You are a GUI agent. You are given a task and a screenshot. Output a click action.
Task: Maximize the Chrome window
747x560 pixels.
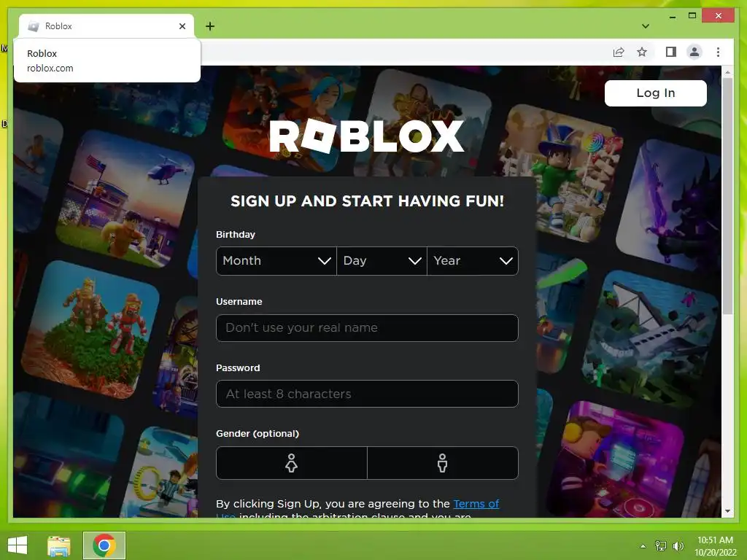tap(692, 16)
